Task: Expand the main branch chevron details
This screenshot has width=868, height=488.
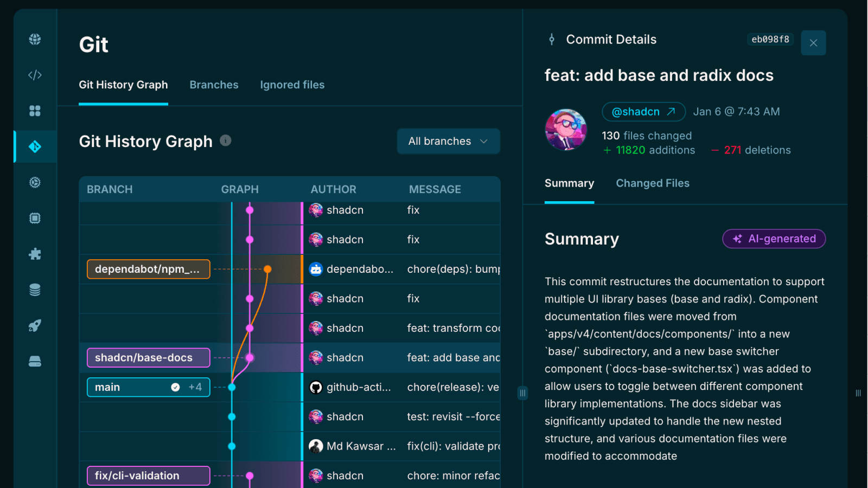Action: pyautogui.click(x=196, y=387)
